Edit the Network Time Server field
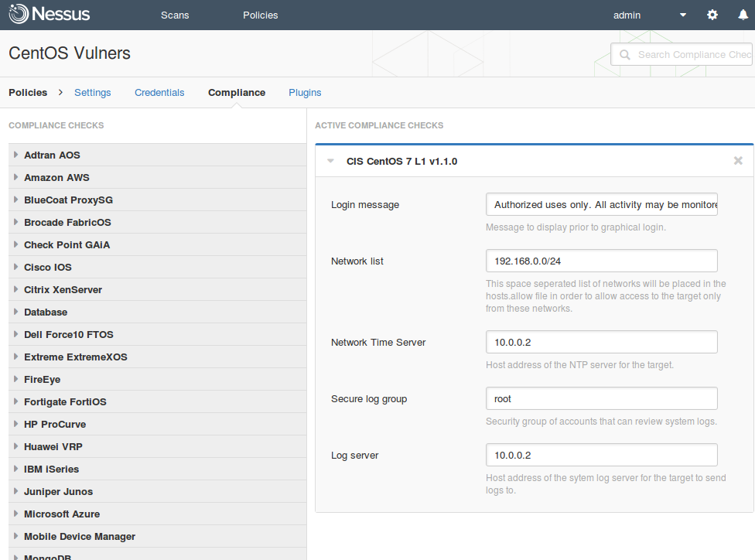This screenshot has width=755, height=560. (x=601, y=343)
